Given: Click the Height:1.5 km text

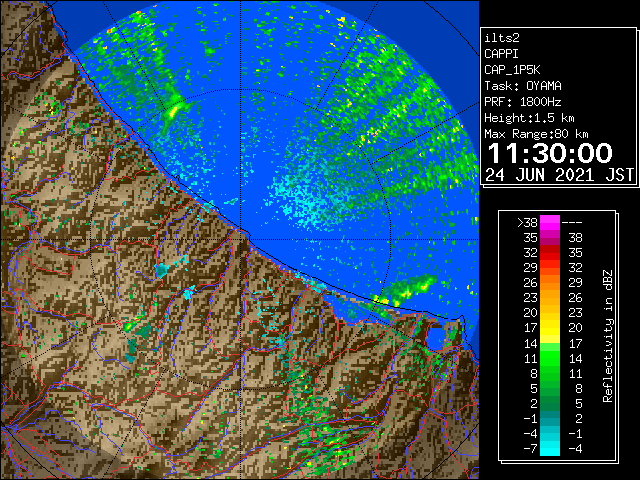Looking at the screenshot, I should click(529, 118).
